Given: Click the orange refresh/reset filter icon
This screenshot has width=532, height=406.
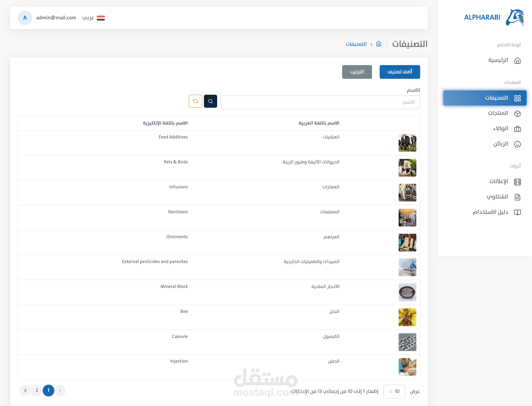Looking at the screenshot, I should [x=195, y=101].
